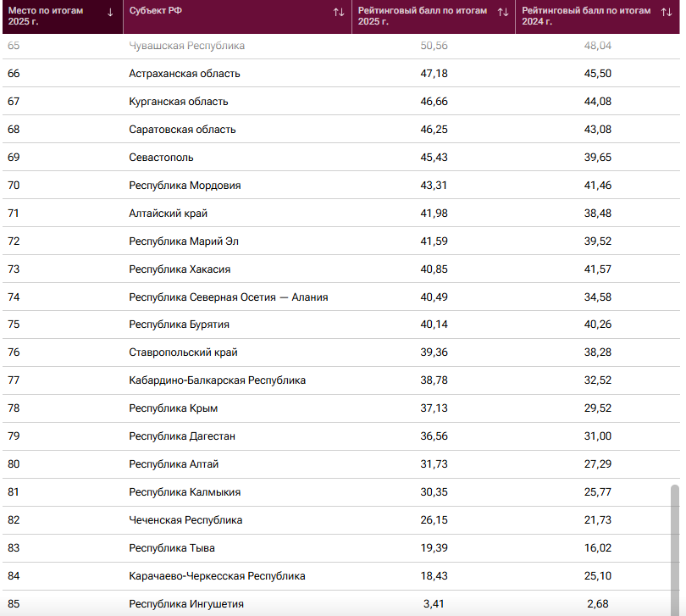
Task: Click the sort arrows in Субъект РФ column
Action: point(339,13)
